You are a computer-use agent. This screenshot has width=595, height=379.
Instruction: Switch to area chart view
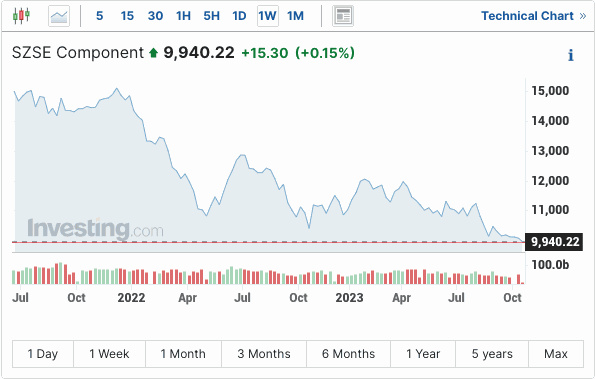point(59,16)
